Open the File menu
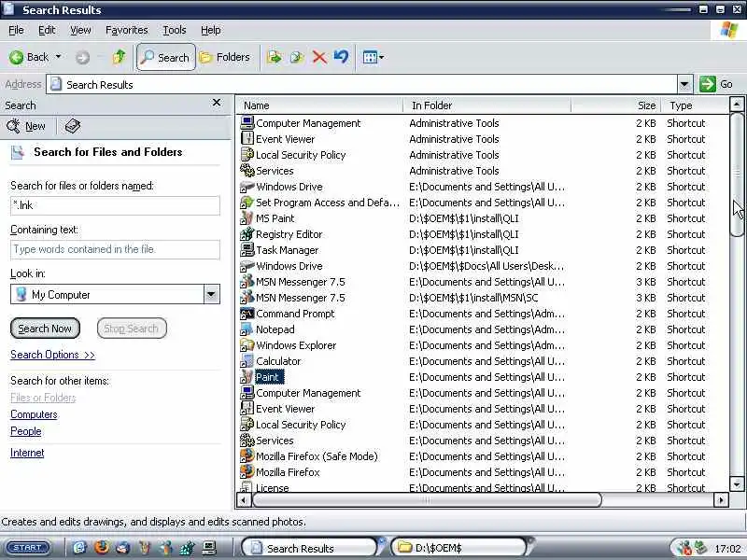The image size is (747, 560). (x=16, y=30)
